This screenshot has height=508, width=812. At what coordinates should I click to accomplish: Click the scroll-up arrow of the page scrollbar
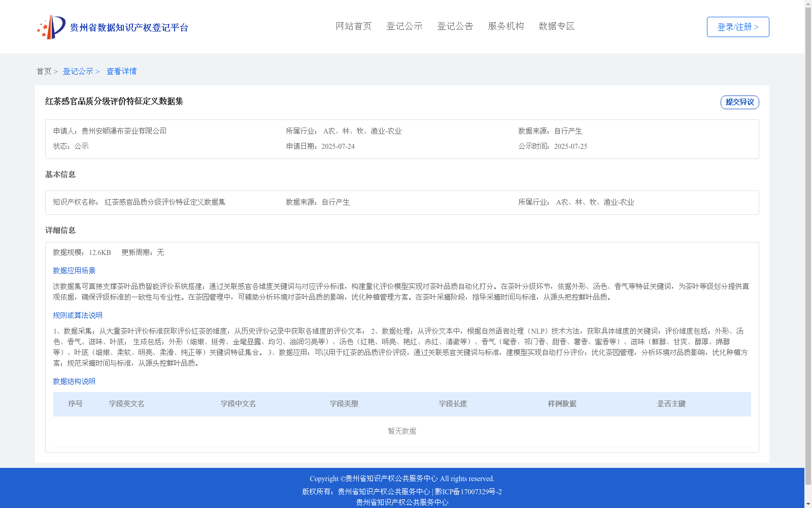click(808, 4)
